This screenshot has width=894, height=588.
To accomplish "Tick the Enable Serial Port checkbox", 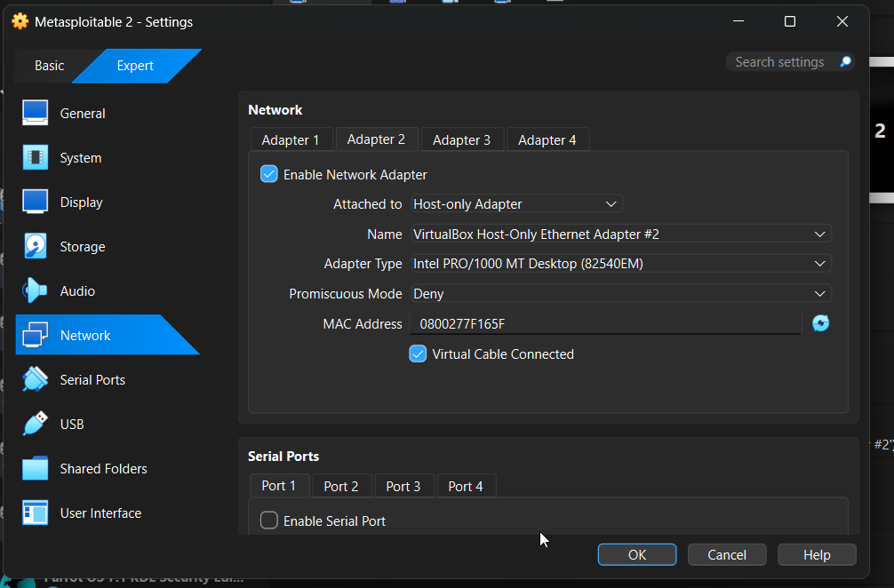I will (x=269, y=520).
